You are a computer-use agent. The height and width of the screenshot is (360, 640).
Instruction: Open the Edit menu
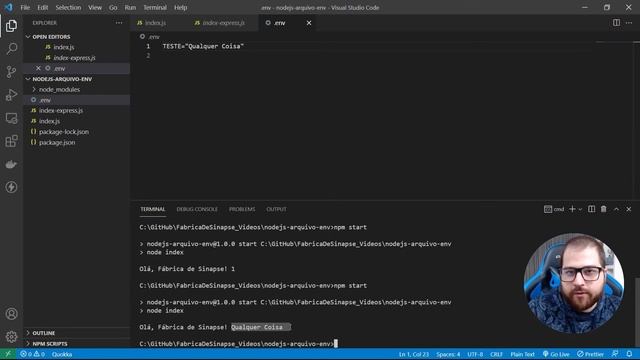point(42,7)
